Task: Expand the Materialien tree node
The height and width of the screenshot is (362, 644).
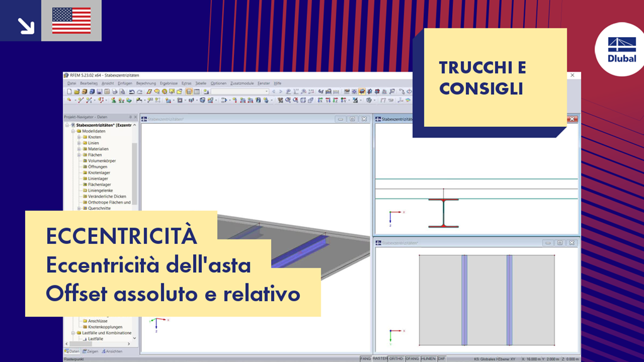Action: [x=79, y=149]
